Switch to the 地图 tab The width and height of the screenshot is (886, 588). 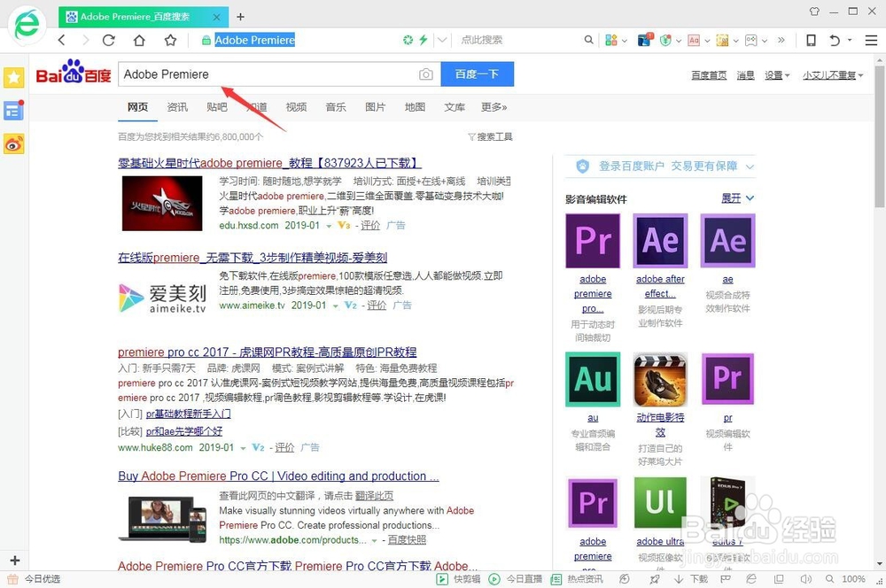[x=415, y=107]
